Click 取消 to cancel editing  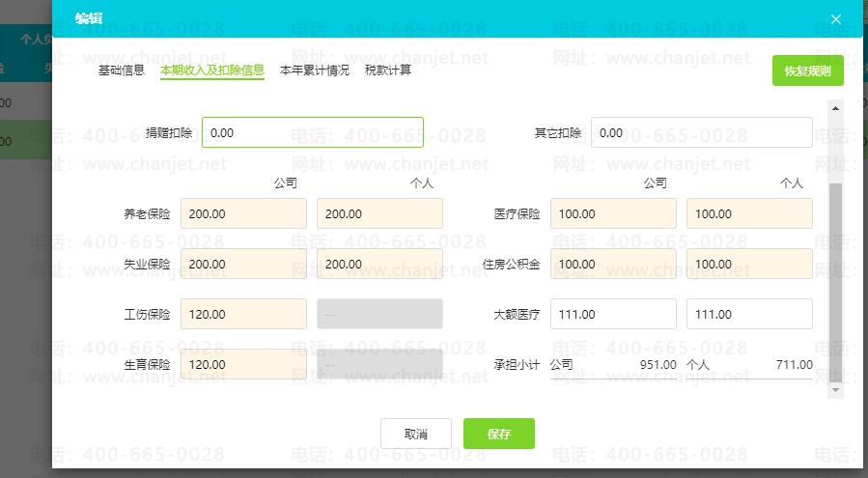point(416,434)
